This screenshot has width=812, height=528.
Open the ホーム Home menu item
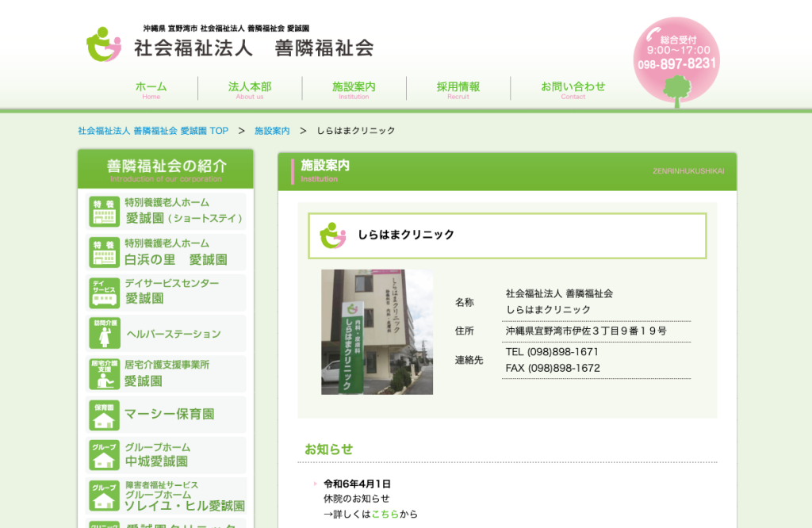[151, 90]
